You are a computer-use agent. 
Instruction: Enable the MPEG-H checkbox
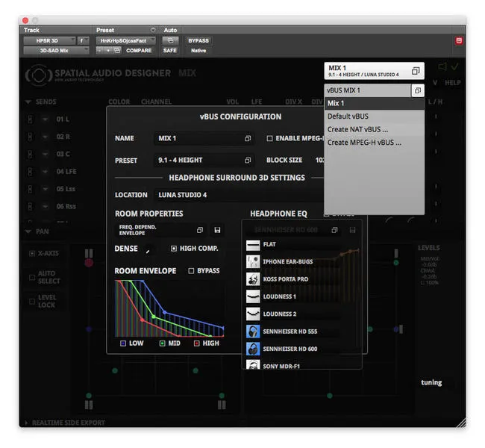point(269,138)
